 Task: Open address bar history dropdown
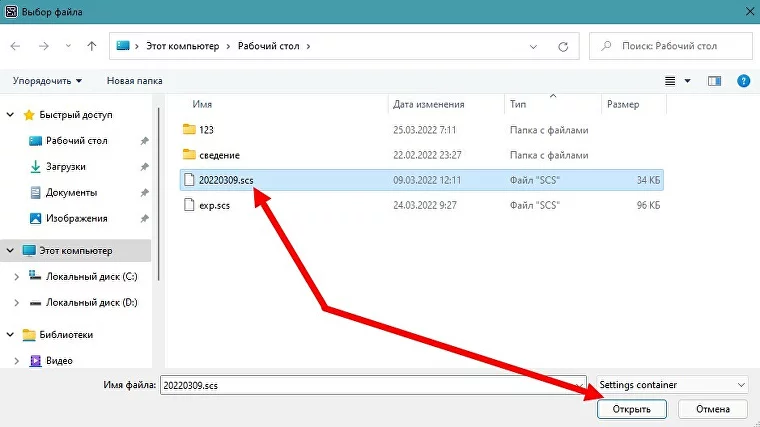coord(533,47)
